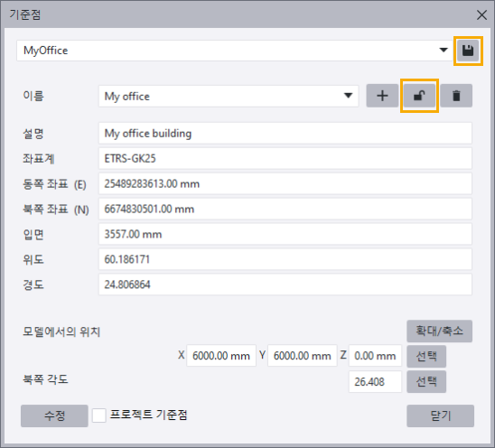Expand the MyOffice dropdown arrow
Image resolution: width=495 pixels, height=448 pixels.
point(444,50)
